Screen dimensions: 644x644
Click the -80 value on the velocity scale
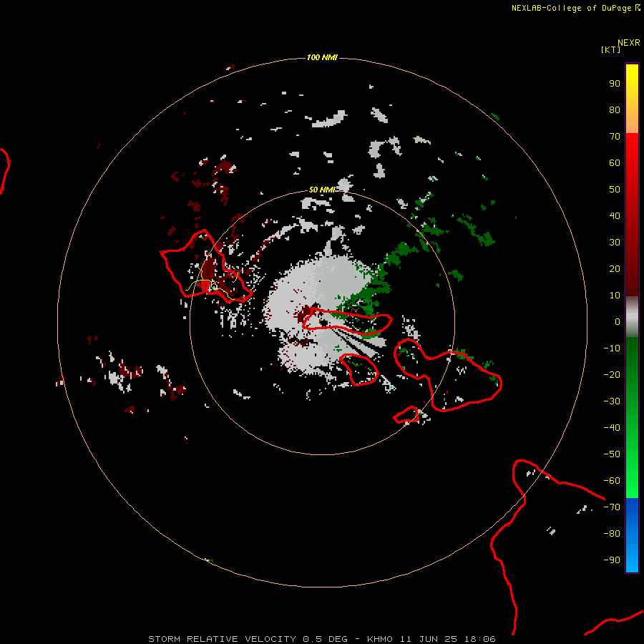pyautogui.click(x=612, y=534)
